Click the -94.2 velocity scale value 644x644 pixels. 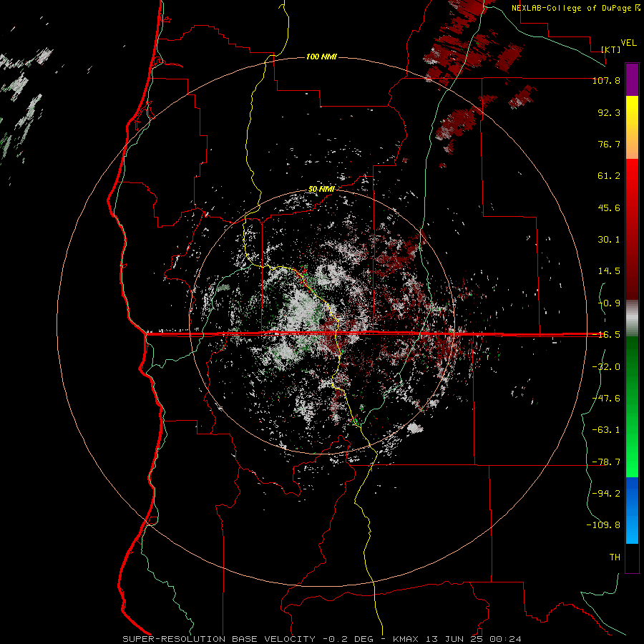(606, 494)
